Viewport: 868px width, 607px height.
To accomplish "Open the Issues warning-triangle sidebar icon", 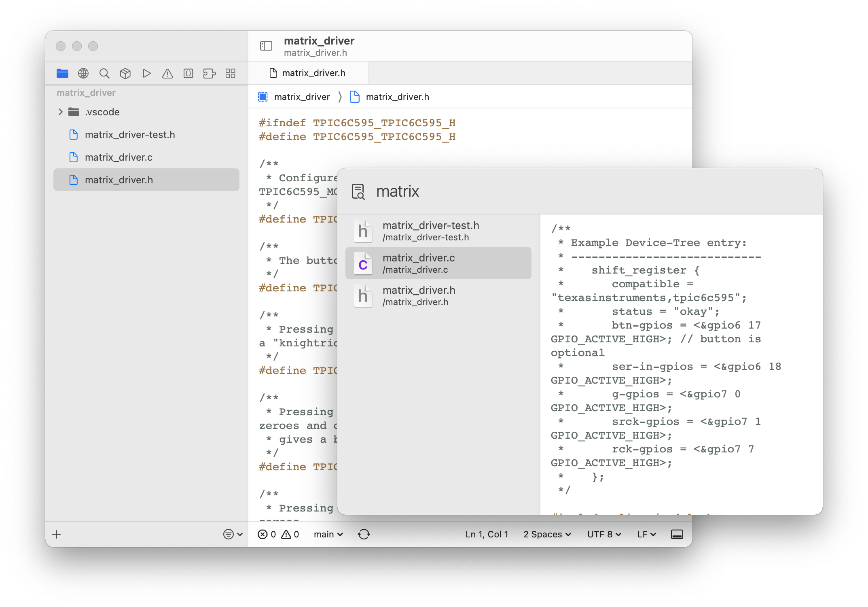I will pyautogui.click(x=167, y=73).
